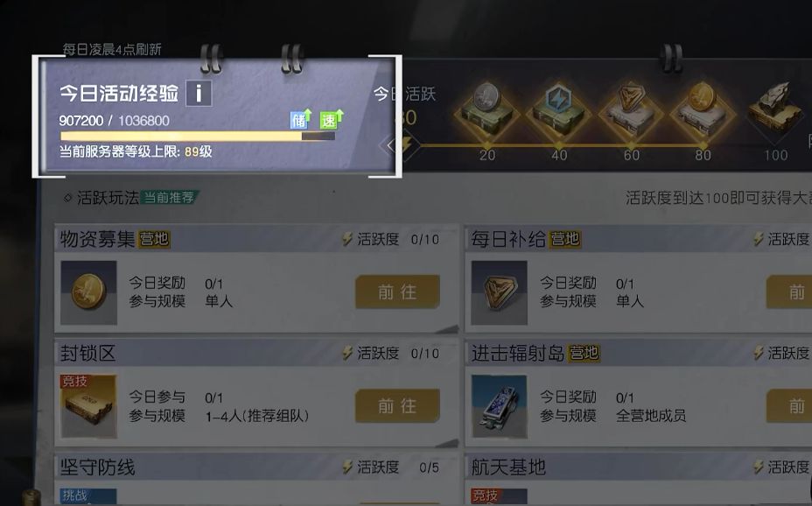Tap the blue 储 experience storage icon
This screenshot has height=506, width=812.
click(300, 120)
